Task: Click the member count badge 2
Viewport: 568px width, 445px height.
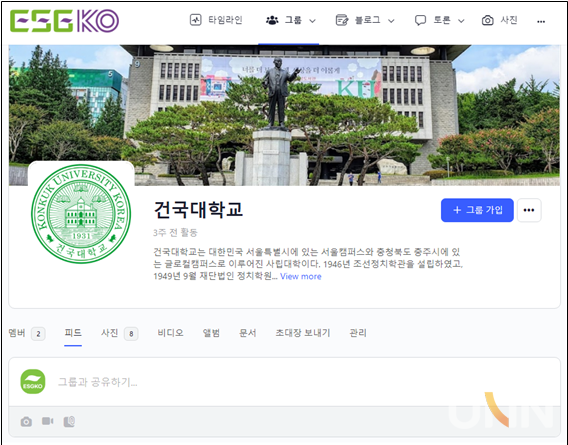Action: coord(38,334)
